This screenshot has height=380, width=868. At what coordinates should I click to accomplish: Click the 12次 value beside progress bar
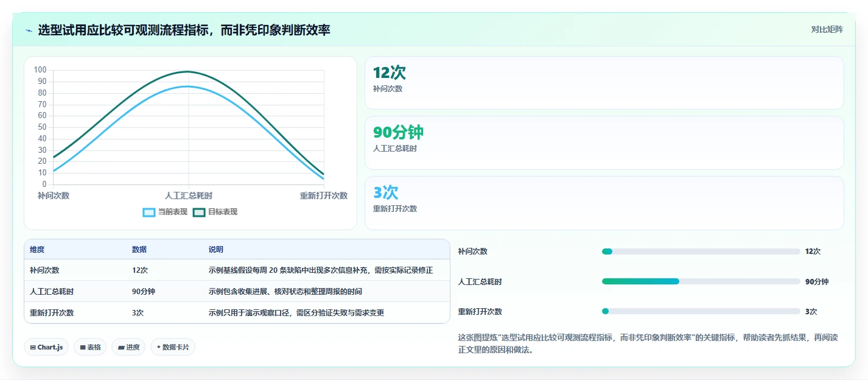(x=813, y=252)
